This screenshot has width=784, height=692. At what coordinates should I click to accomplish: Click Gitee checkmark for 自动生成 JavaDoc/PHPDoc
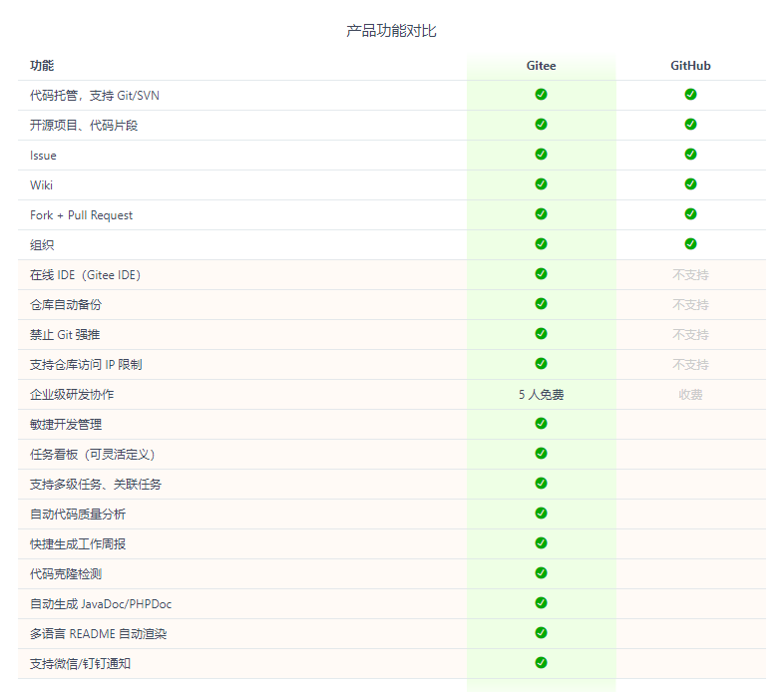(x=541, y=603)
